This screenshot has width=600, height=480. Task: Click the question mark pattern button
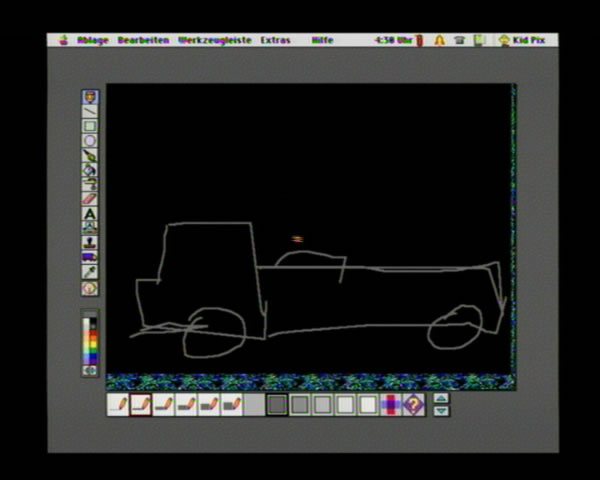(414, 404)
